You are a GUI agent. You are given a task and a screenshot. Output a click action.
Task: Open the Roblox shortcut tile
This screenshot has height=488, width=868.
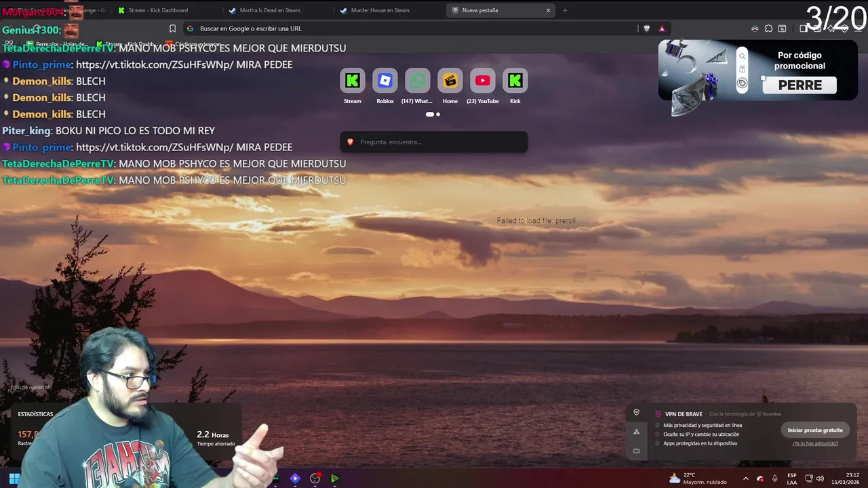(x=385, y=87)
